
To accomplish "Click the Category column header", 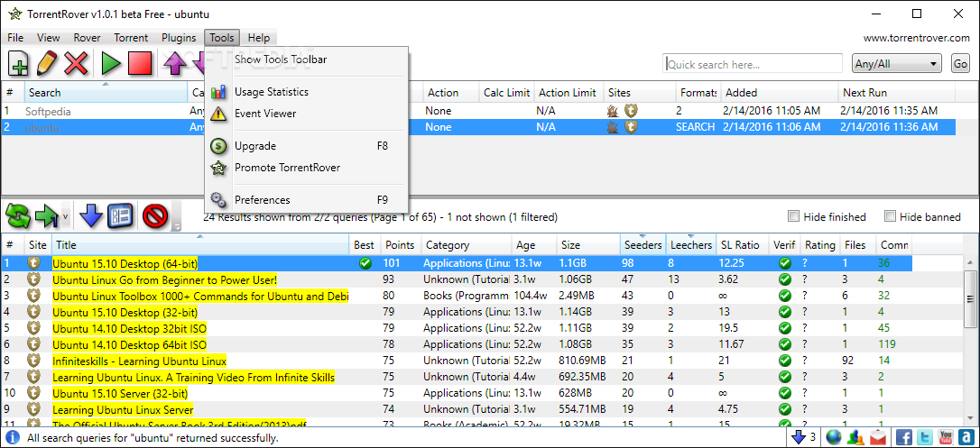I will pyautogui.click(x=467, y=245).
